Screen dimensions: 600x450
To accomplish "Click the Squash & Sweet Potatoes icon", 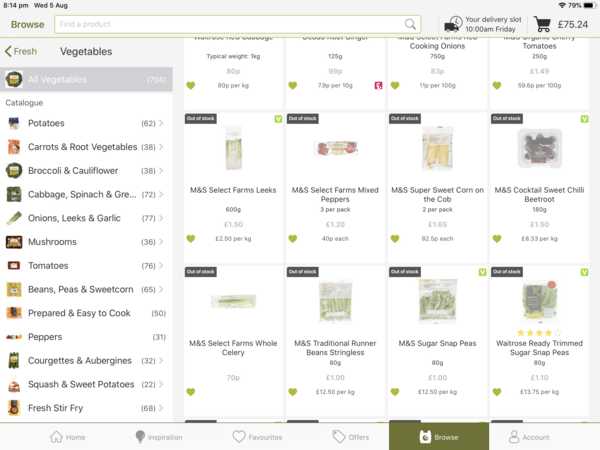I will [14, 384].
